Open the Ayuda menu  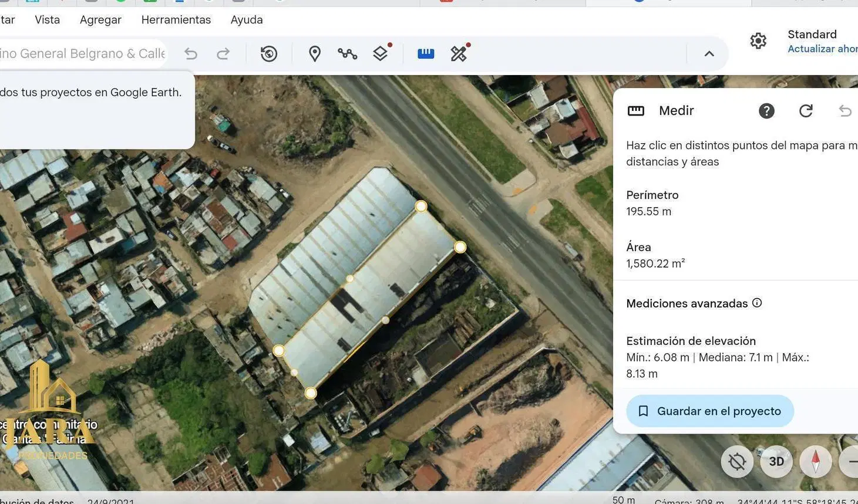(247, 20)
